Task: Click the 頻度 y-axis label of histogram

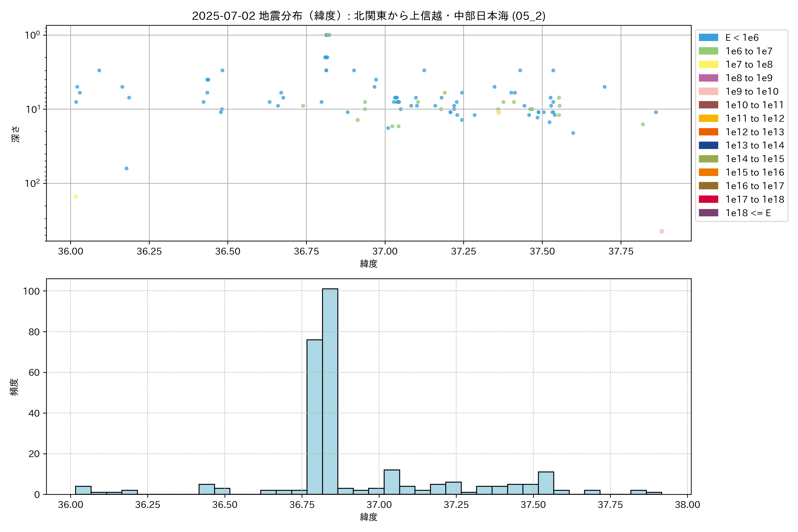Action: coord(14,387)
